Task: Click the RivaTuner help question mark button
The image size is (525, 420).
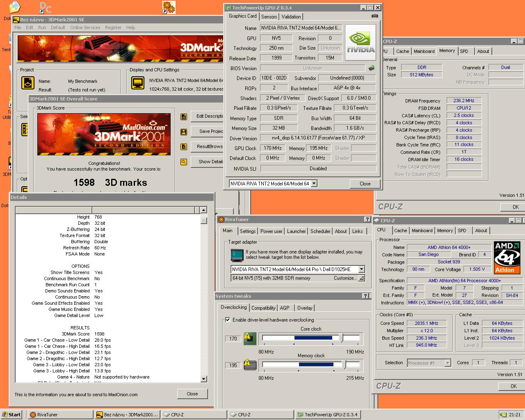Action: [x=367, y=219]
